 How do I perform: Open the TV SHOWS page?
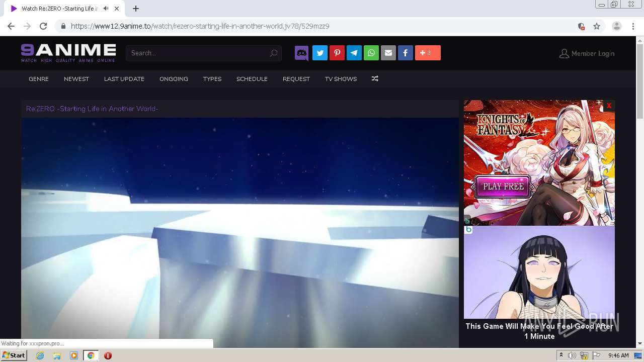pos(341,79)
